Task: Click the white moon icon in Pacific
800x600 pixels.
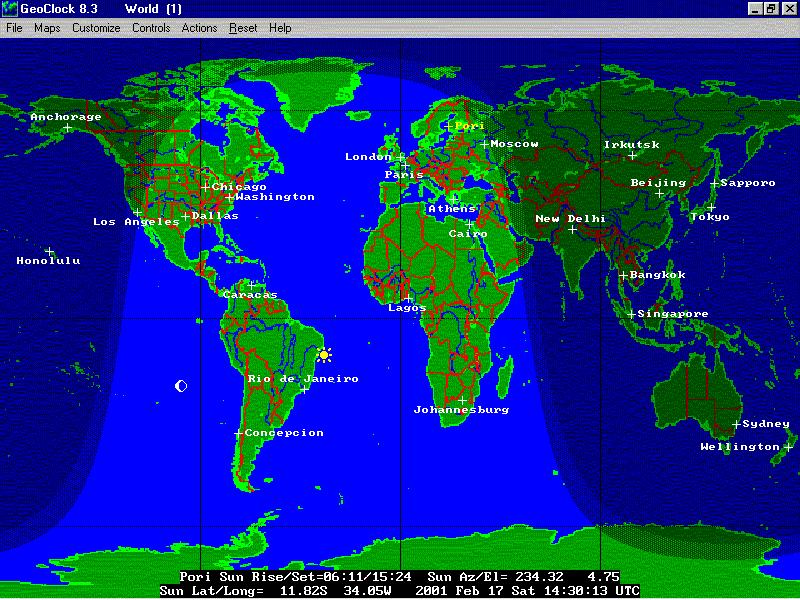Action: pos(181,386)
